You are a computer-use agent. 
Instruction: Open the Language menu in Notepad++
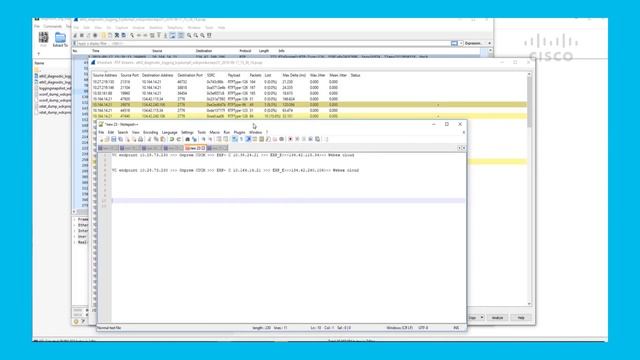(x=169, y=132)
